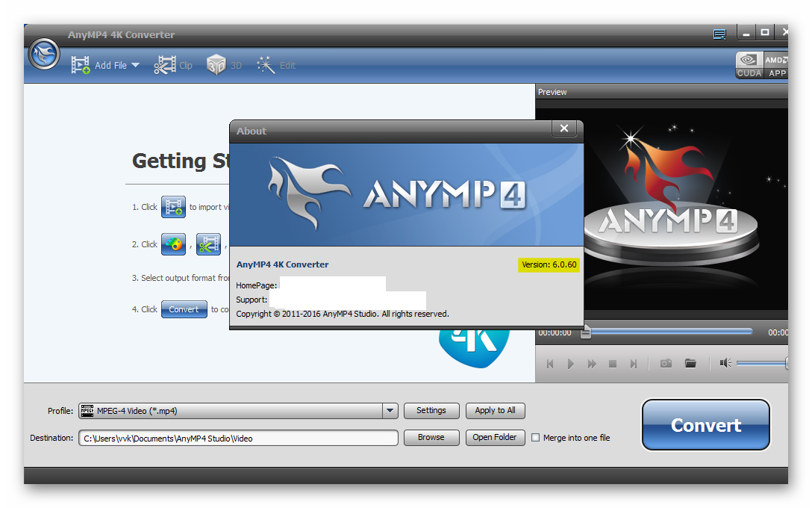
Task: Click the small Convert button in step 4
Action: tap(184, 309)
